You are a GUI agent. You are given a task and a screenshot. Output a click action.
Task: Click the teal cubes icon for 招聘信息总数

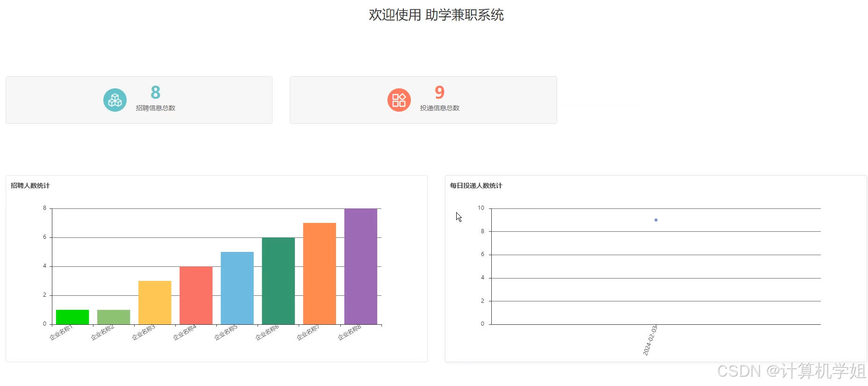tap(115, 100)
